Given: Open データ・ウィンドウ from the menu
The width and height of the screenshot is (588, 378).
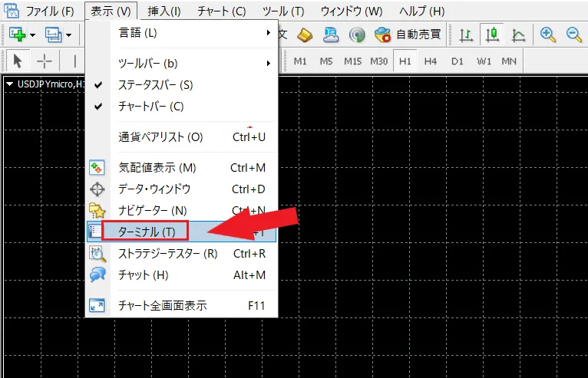Looking at the screenshot, I should [182, 189].
